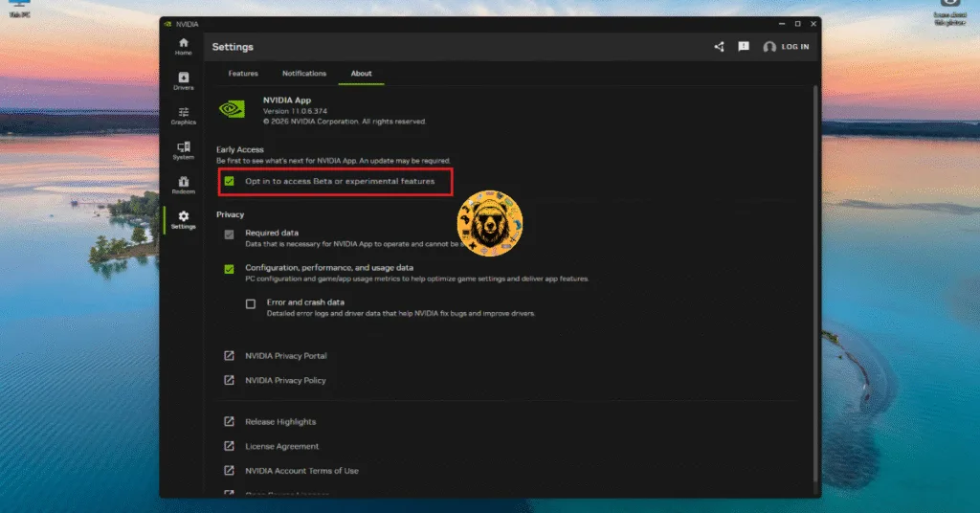Enable Error and crash data checkbox
The image size is (980, 513).
pyautogui.click(x=251, y=303)
